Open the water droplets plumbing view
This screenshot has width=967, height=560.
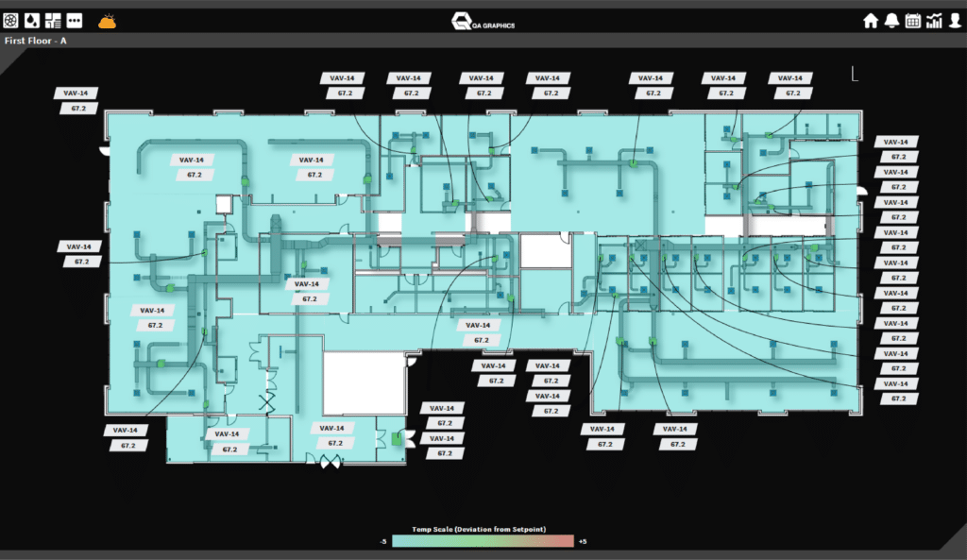[32, 21]
